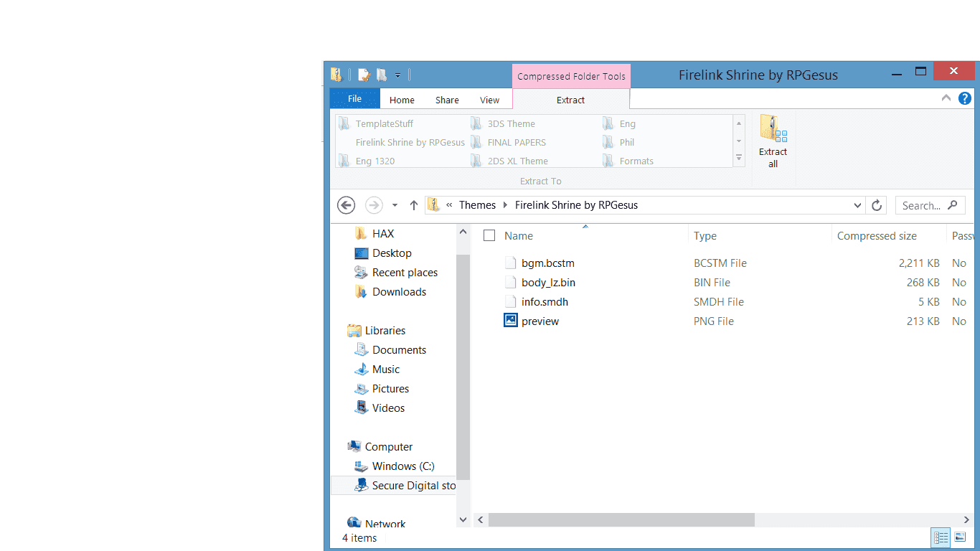Screen dimensions: 980x551
Task: Expand the Extract To gallery list
Action: click(739, 159)
